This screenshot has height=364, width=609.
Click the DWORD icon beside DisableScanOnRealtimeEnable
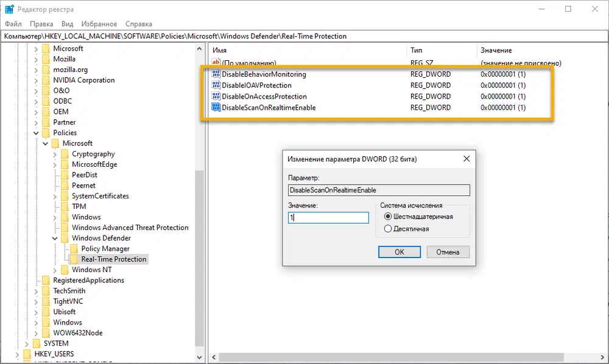coord(216,107)
